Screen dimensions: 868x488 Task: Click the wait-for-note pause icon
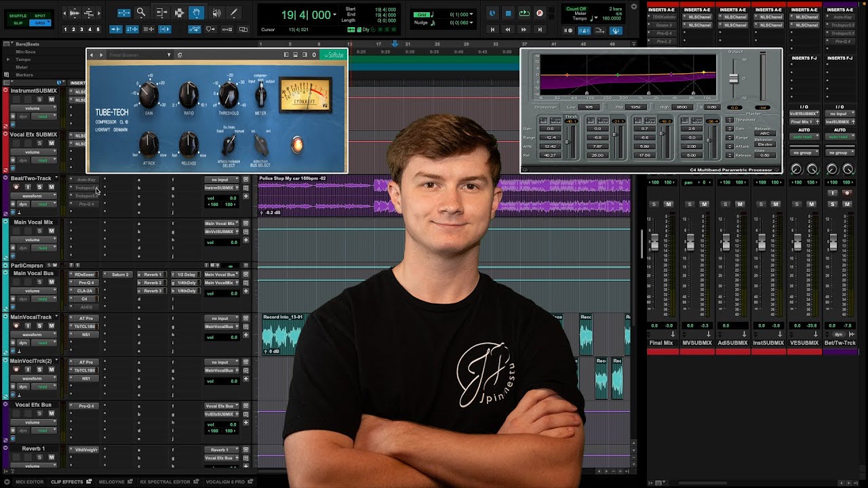(568, 30)
